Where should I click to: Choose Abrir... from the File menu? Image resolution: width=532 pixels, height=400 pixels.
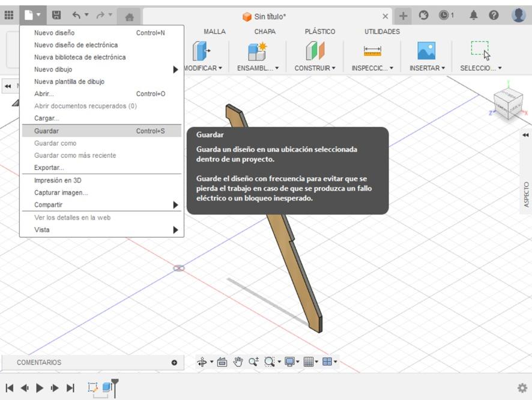pyautogui.click(x=101, y=94)
